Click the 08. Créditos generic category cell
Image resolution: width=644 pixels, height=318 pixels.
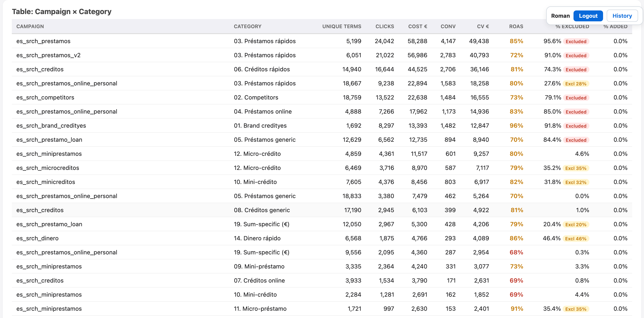[x=262, y=210]
